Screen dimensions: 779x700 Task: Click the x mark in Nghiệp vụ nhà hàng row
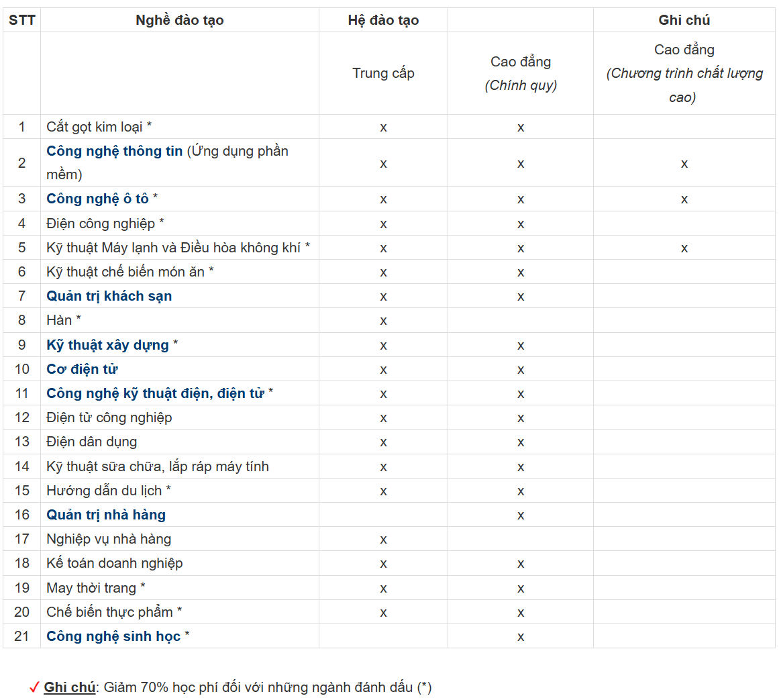tap(383, 540)
